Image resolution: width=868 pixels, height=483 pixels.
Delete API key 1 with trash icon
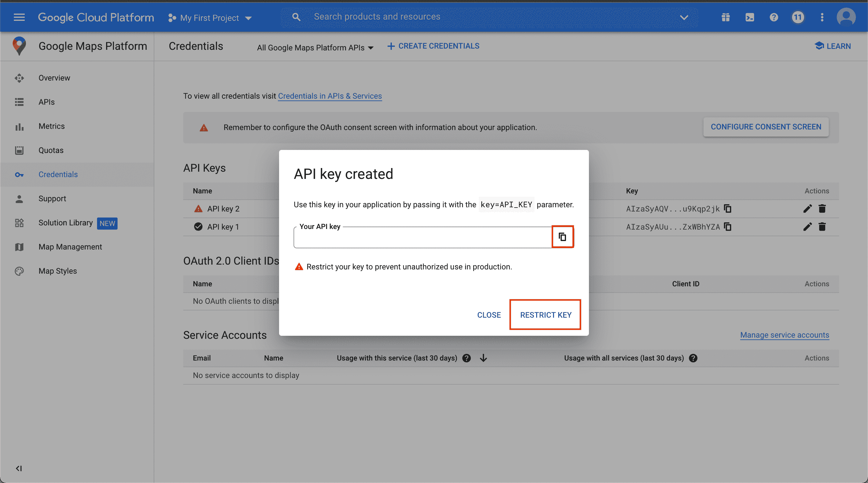(822, 227)
